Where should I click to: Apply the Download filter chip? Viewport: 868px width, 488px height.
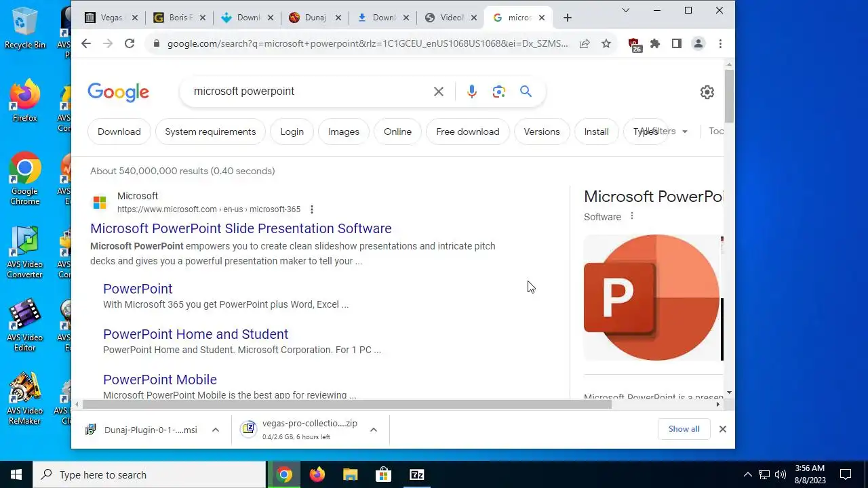click(x=119, y=131)
